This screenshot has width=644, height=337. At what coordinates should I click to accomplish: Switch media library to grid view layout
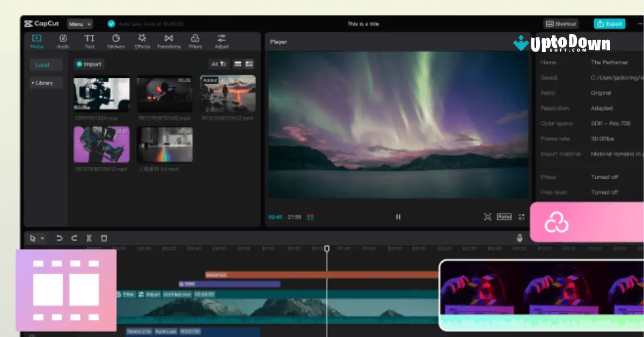(247, 64)
